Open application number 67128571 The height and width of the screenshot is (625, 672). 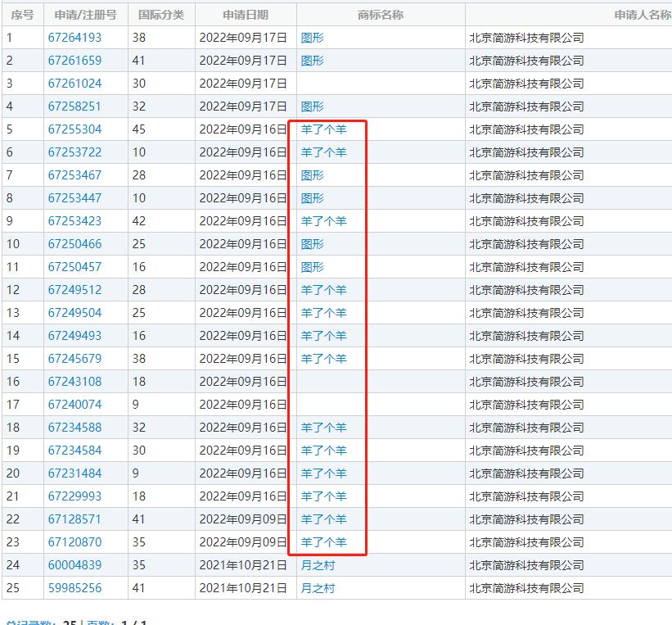point(74,519)
